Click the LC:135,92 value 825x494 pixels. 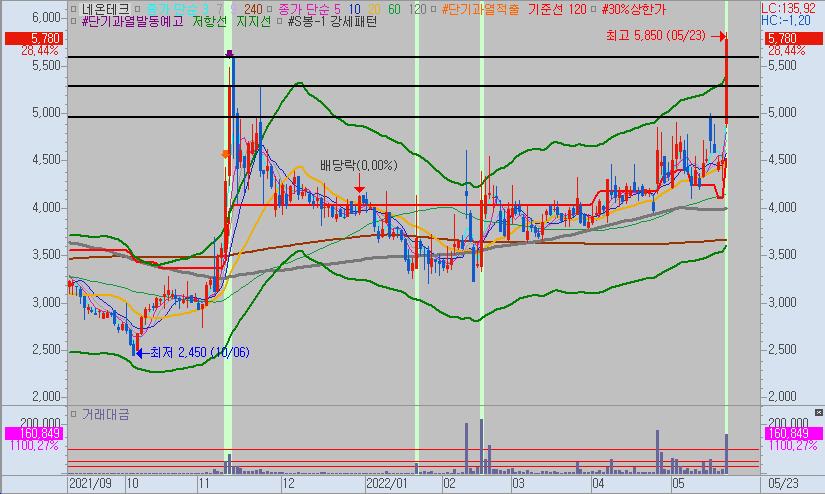tap(789, 8)
